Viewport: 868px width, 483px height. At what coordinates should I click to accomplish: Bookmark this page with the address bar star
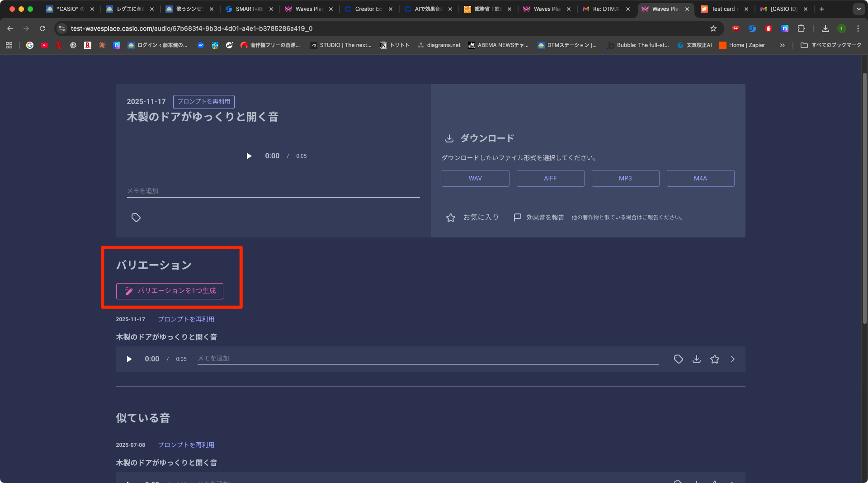(713, 28)
